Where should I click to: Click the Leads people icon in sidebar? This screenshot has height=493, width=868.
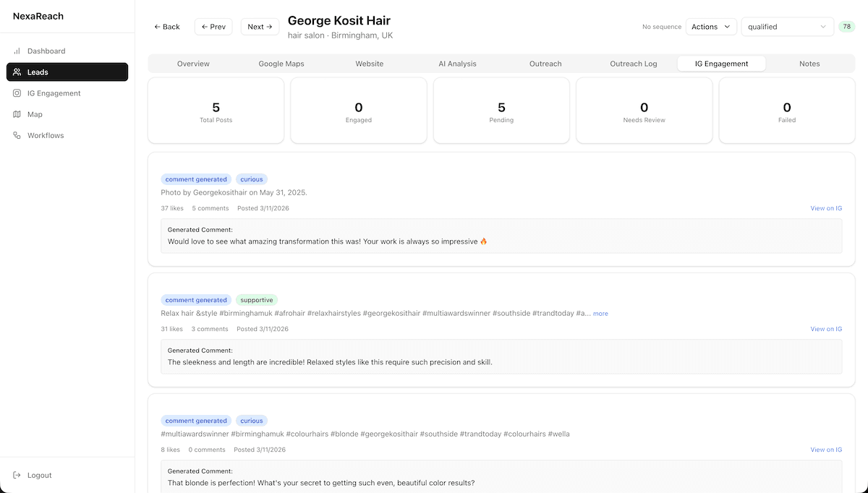click(17, 72)
